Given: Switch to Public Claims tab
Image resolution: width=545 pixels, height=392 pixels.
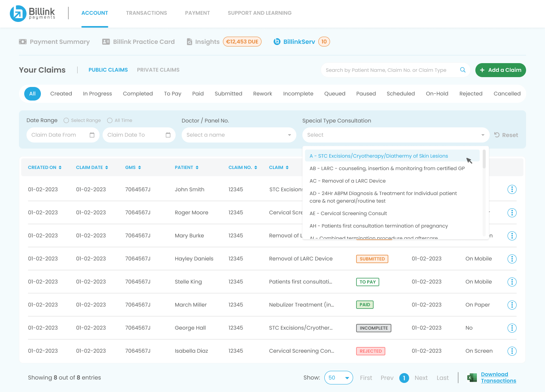Looking at the screenshot, I should (x=108, y=70).
